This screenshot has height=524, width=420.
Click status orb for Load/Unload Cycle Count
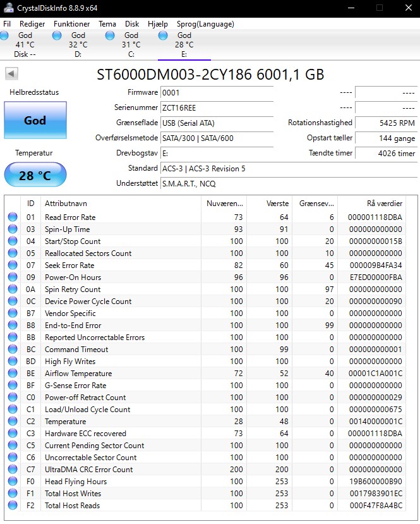click(x=13, y=410)
